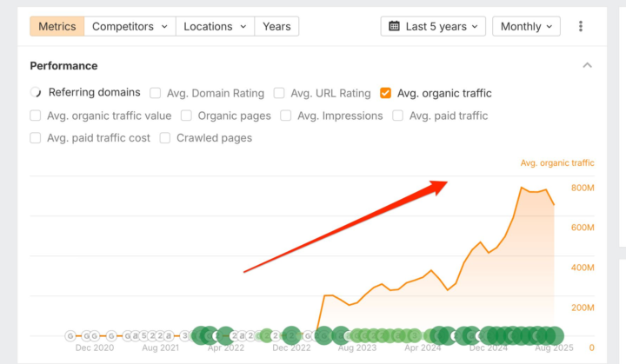Tick the Crawled pages checkbox
626x364 pixels.
pyautogui.click(x=165, y=138)
